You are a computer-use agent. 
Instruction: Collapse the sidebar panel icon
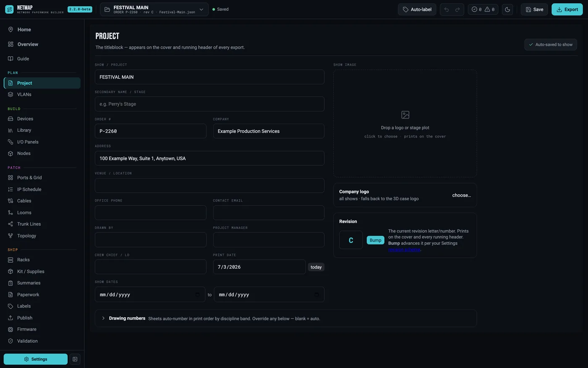pyautogui.click(x=75, y=359)
